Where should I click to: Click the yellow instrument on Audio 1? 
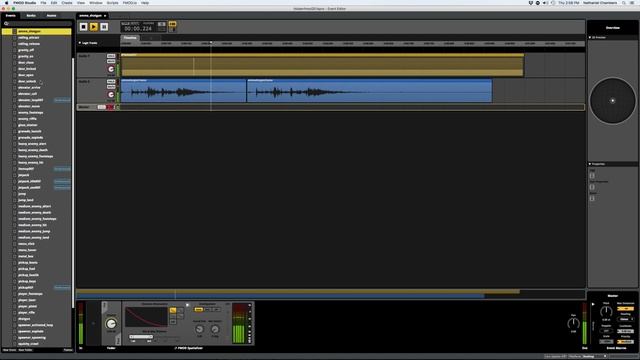click(x=322, y=65)
